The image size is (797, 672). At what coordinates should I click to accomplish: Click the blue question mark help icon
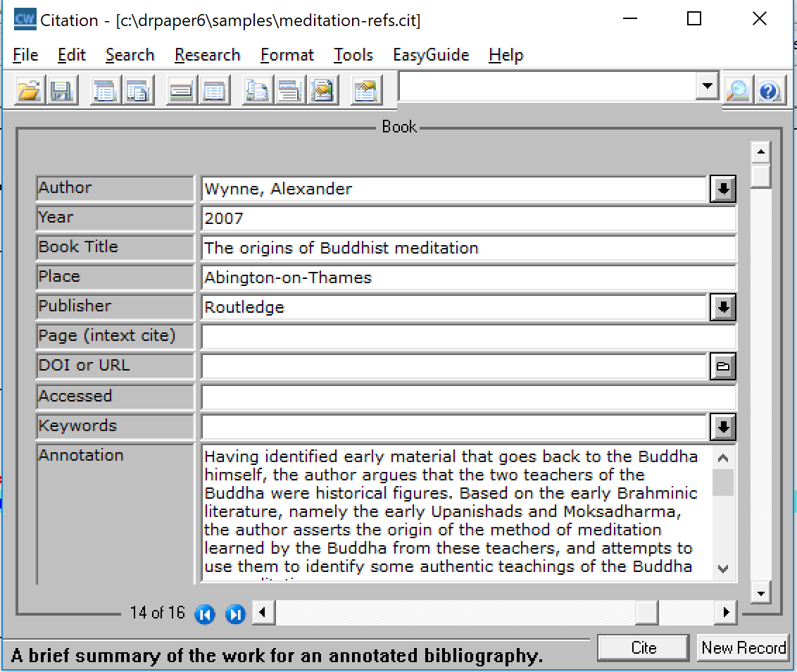coord(770,91)
